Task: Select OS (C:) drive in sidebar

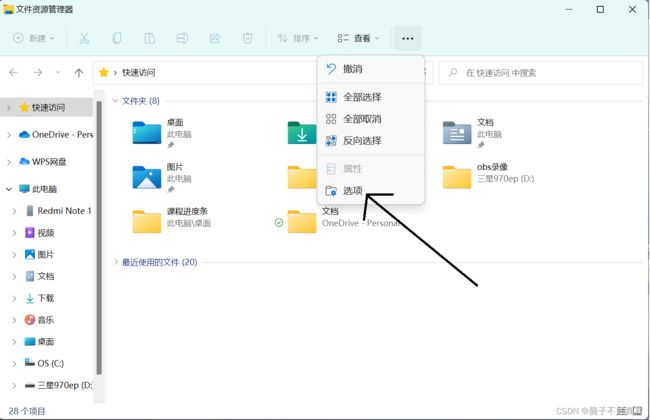Action: coord(44,363)
